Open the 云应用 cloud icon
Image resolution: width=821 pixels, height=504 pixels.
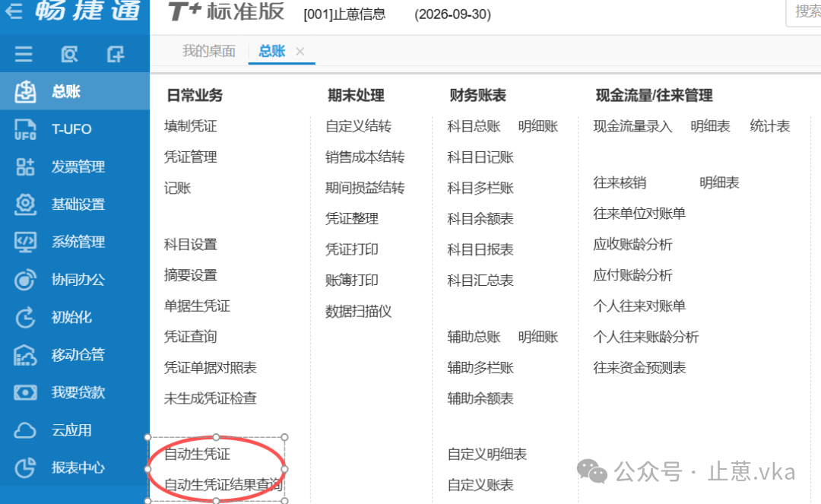pyautogui.click(x=25, y=430)
